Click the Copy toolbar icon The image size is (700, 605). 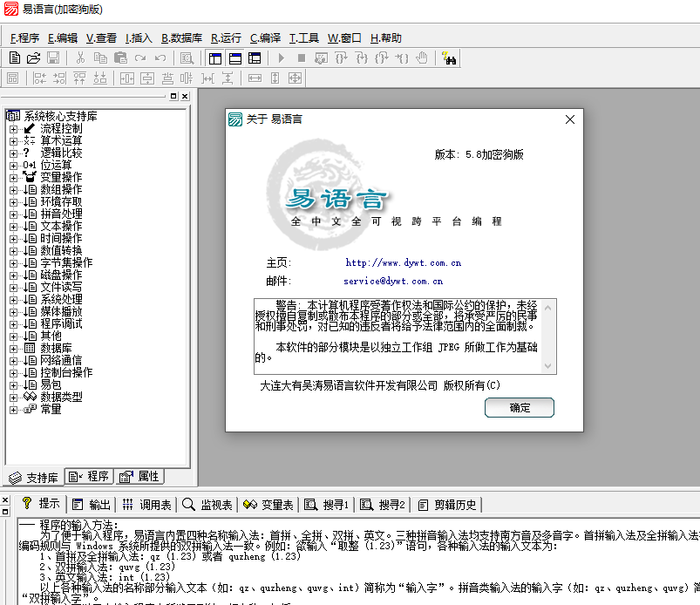click(x=100, y=58)
